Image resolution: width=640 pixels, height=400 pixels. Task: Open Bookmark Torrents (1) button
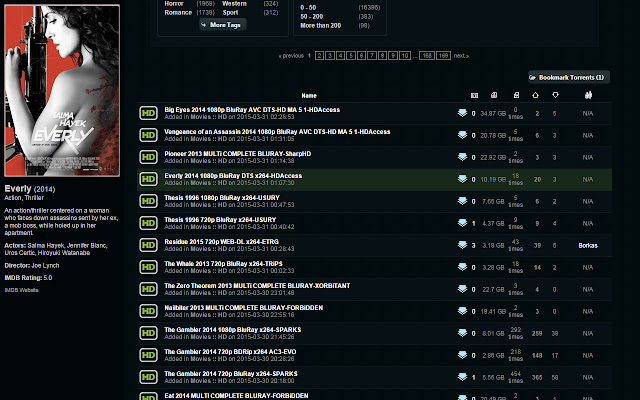pyautogui.click(x=569, y=77)
